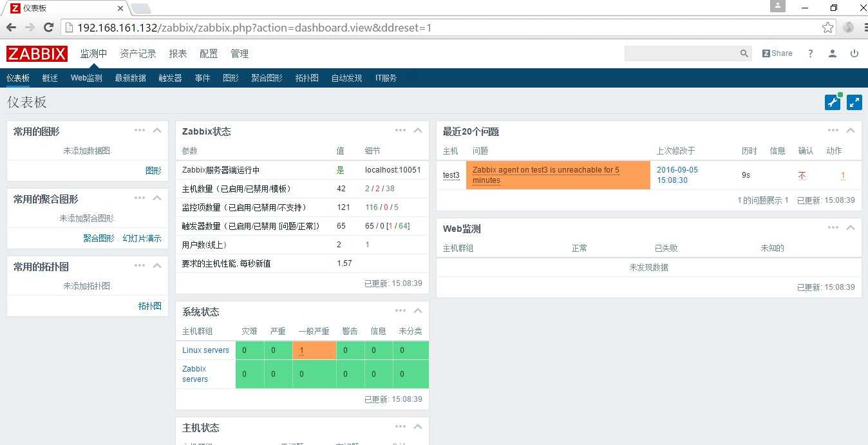Image resolution: width=868 pixels, height=445 pixels.
Task: Open Zabbix servers host group link
Action: [x=194, y=374]
